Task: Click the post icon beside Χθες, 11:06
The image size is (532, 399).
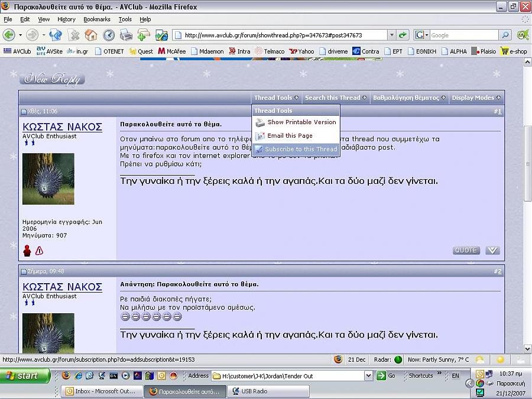Action: point(24,112)
